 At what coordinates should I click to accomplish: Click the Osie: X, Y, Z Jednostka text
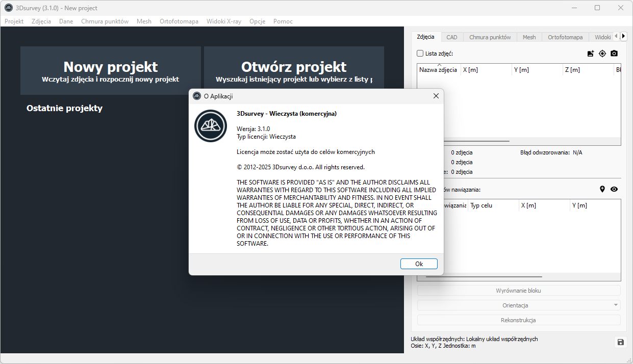443,346
